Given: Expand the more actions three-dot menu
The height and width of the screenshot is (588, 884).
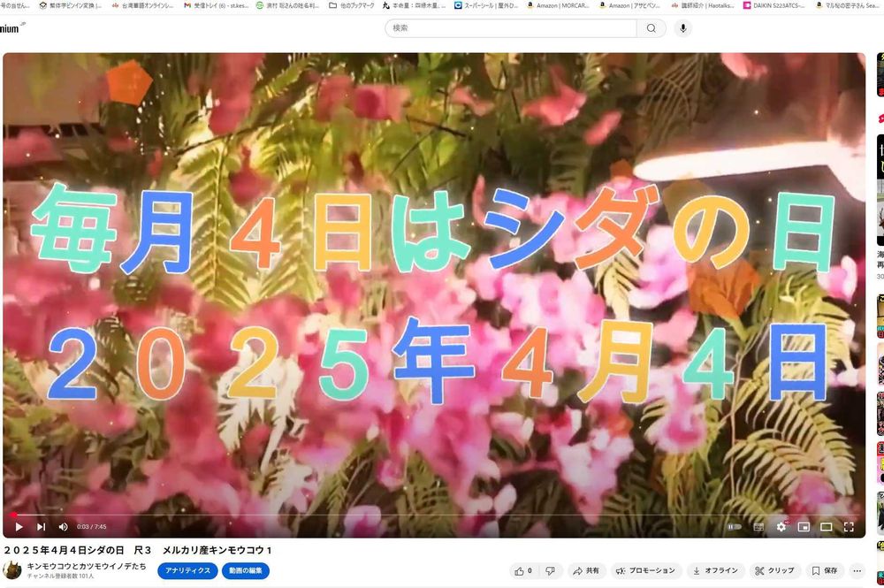Looking at the screenshot, I should (x=857, y=571).
